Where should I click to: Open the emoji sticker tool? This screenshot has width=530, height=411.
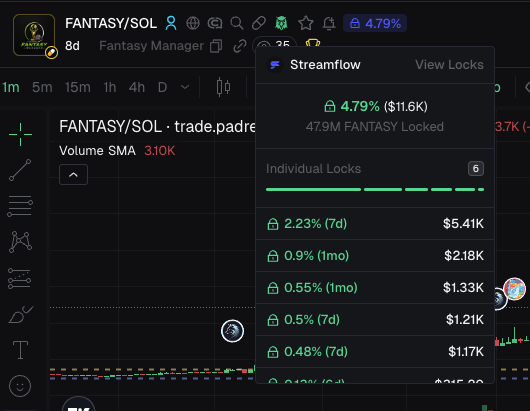[x=20, y=386]
